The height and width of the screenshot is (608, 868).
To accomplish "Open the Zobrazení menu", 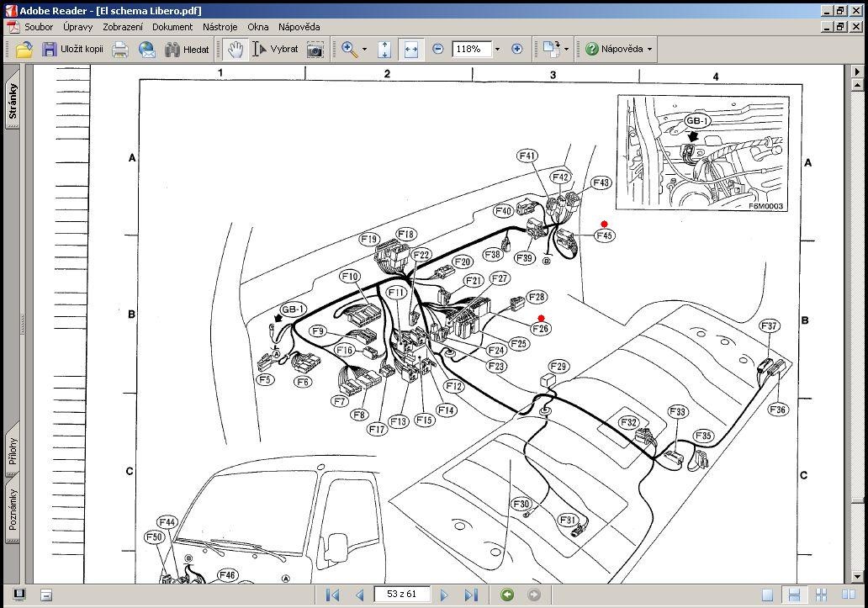I will tap(122, 27).
